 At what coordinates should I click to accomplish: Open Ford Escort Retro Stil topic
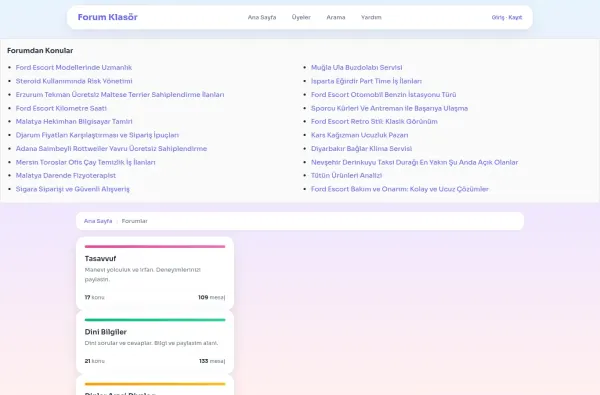tap(374, 121)
